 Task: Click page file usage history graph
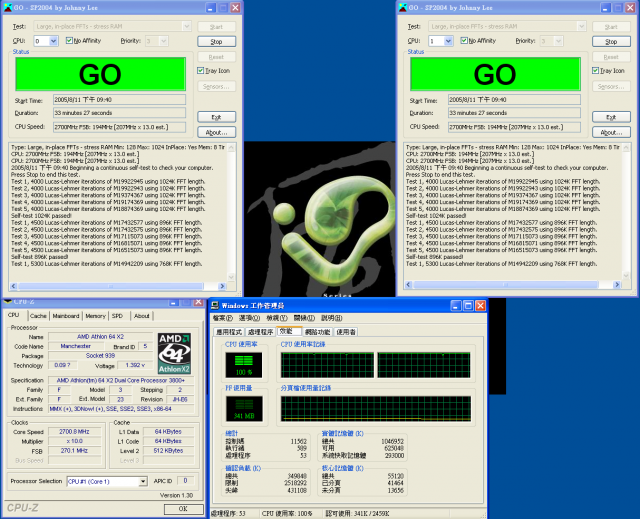(376, 408)
